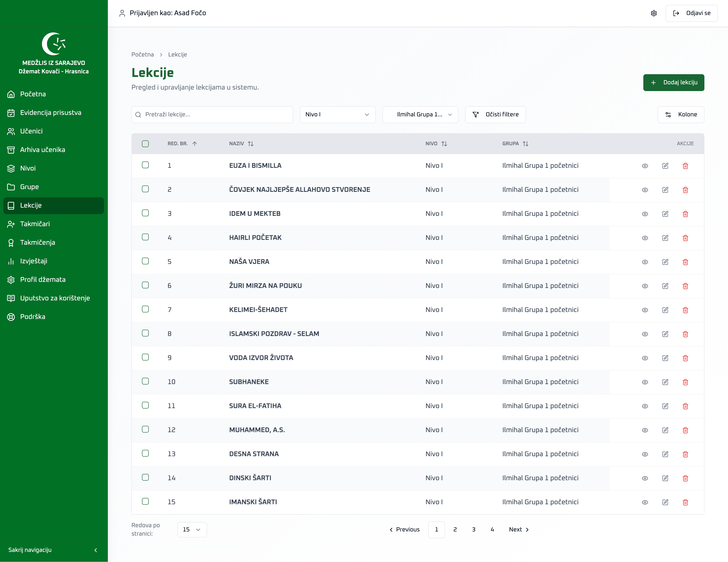Tick the select-all header checkbox
728x562 pixels.
pyautogui.click(x=145, y=144)
